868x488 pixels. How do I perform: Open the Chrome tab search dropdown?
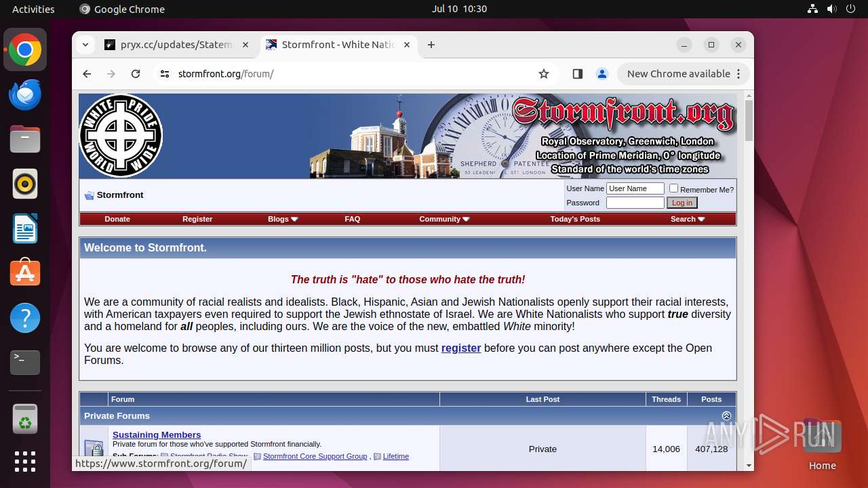point(85,45)
